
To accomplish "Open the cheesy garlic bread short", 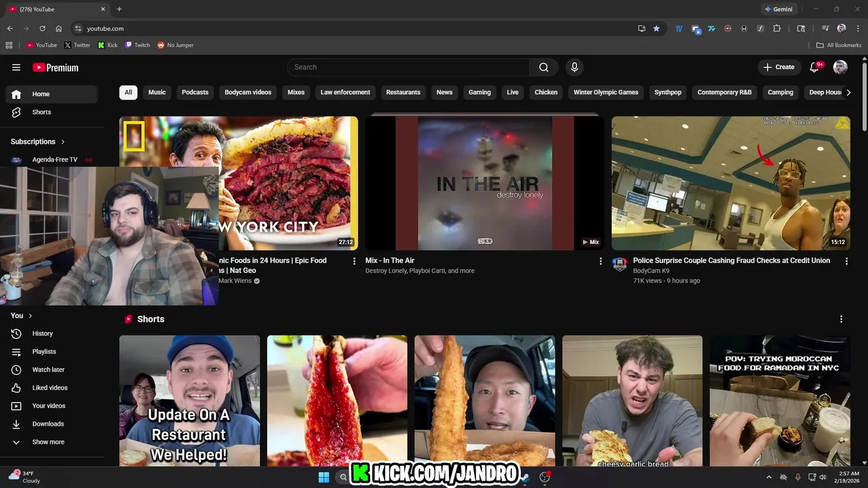I will pyautogui.click(x=632, y=401).
